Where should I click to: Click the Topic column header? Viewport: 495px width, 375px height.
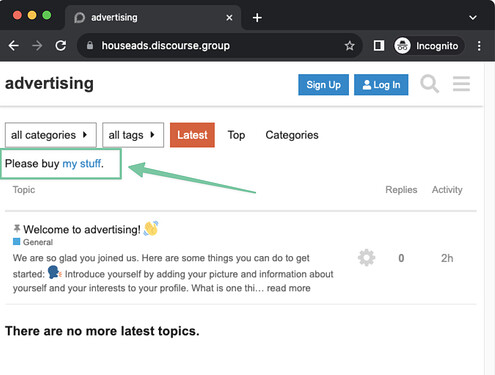click(24, 190)
